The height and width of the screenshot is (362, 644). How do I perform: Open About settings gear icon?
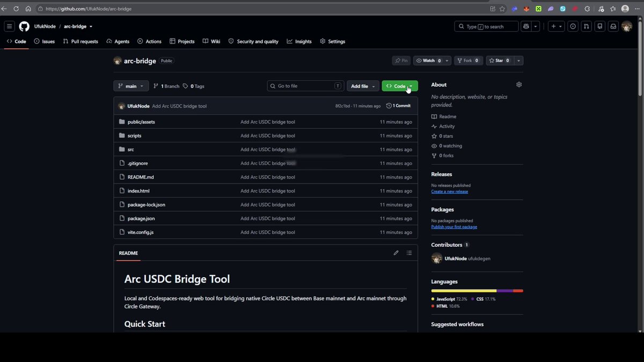(519, 85)
